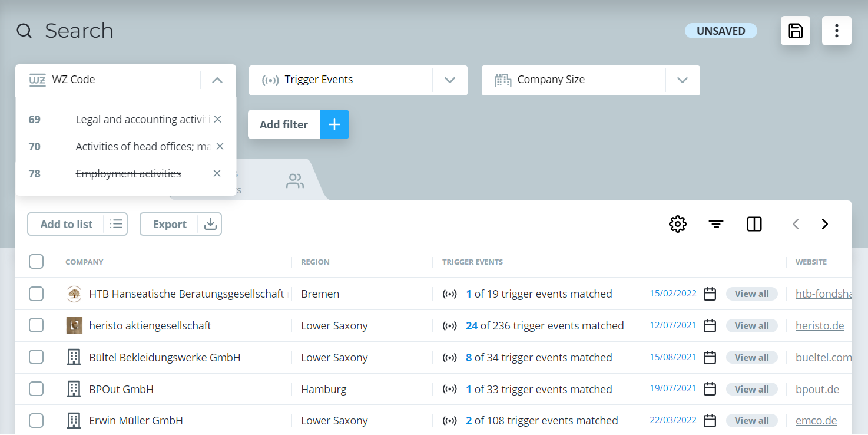This screenshot has width=868, height=435.
Task: Open table settings gear icon
Action: pyautogui.click(x=678, y=224)
